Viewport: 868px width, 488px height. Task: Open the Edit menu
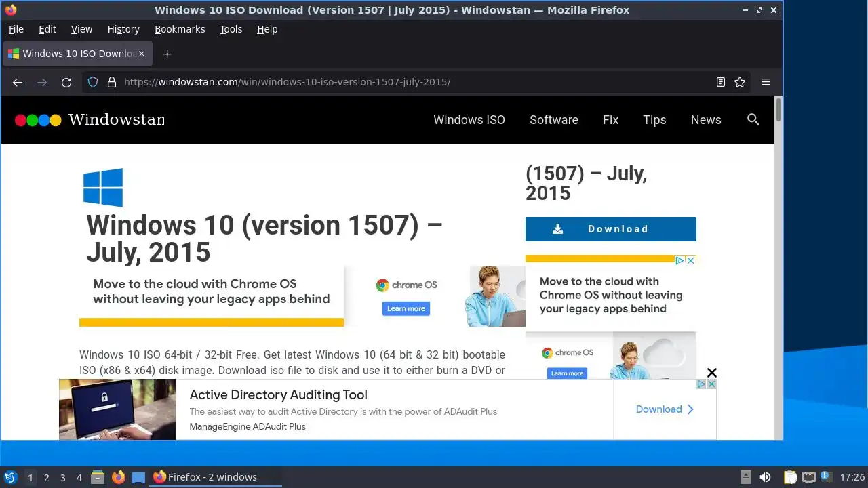coord(47,29)
